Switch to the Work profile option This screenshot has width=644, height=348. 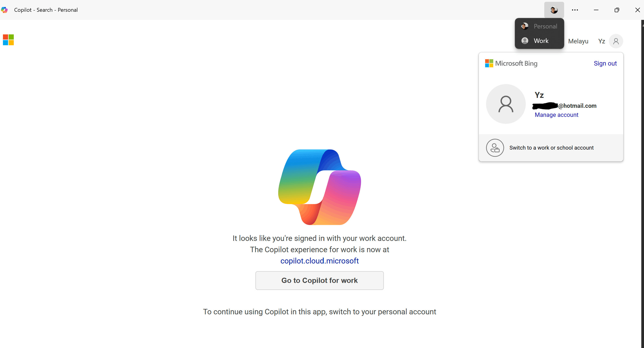click(539, 41)
